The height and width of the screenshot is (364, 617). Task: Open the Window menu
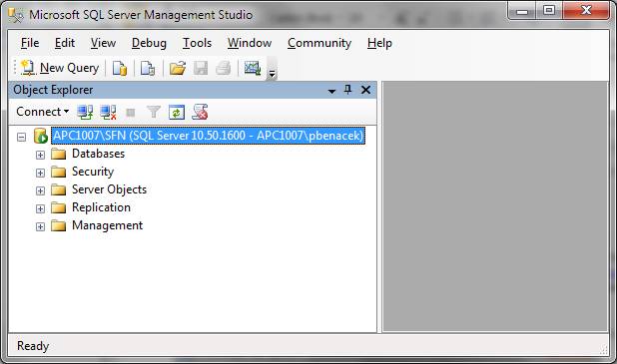(x=250, y=43)
